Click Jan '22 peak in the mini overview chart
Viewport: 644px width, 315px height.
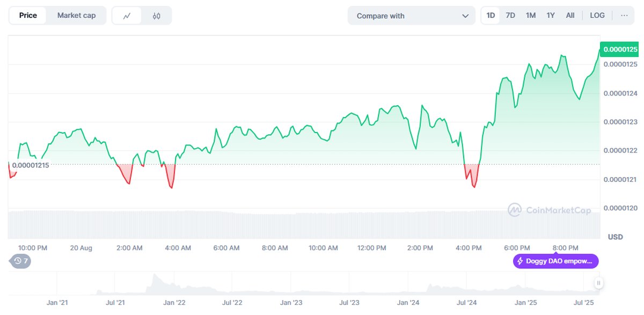tap(154, 277)
